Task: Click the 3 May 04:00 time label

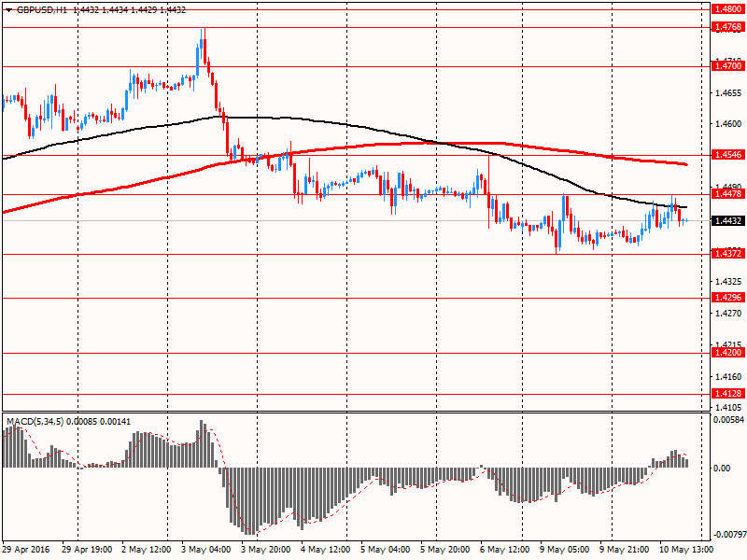Action: 205,550
